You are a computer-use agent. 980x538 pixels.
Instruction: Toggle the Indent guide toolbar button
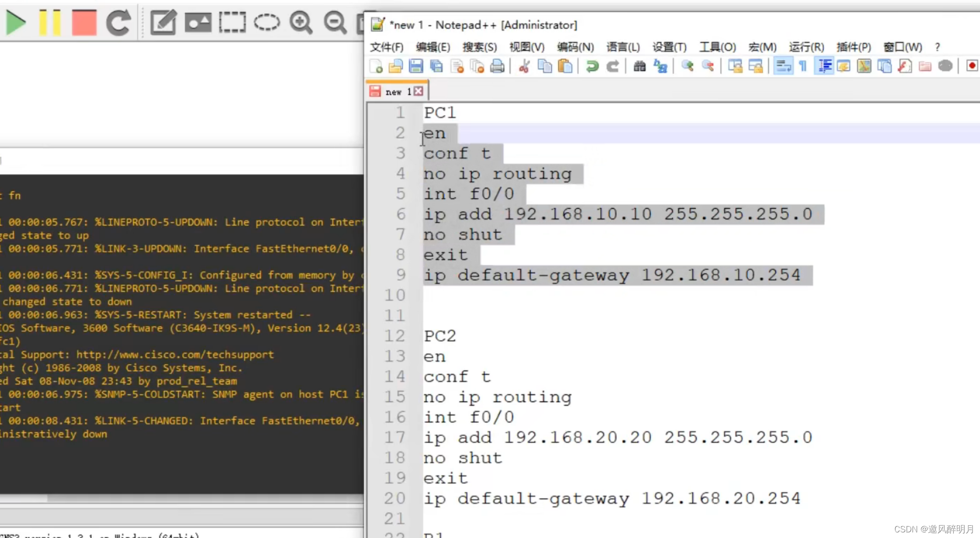(824, 66)
